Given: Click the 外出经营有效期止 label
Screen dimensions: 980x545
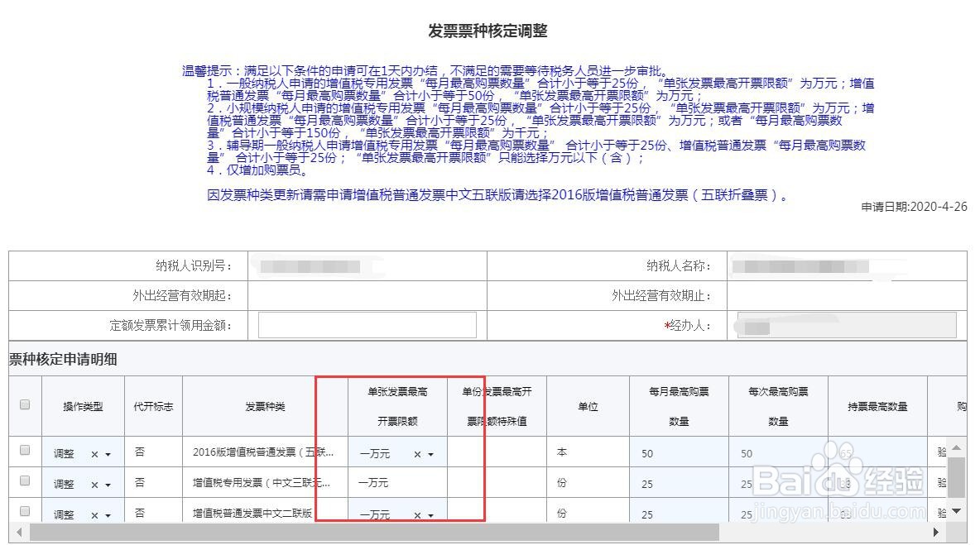Looking at the screenshot, I should (662, 295).
